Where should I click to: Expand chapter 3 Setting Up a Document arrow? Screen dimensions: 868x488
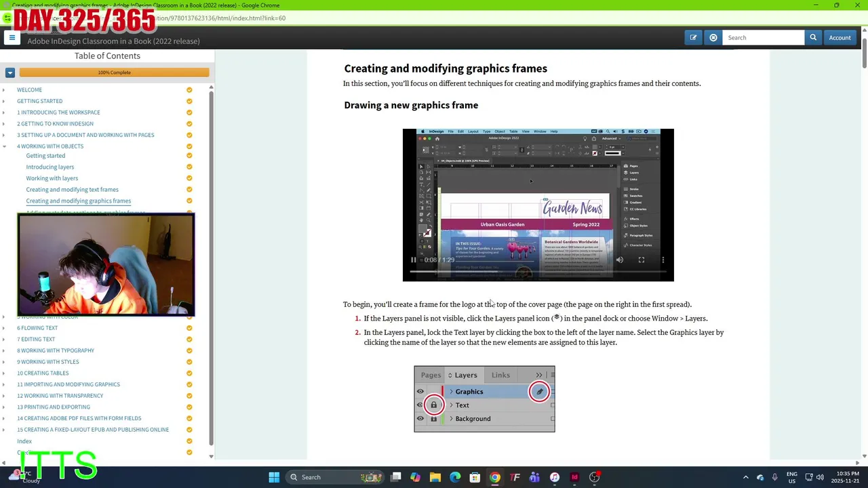coord(4,135)
